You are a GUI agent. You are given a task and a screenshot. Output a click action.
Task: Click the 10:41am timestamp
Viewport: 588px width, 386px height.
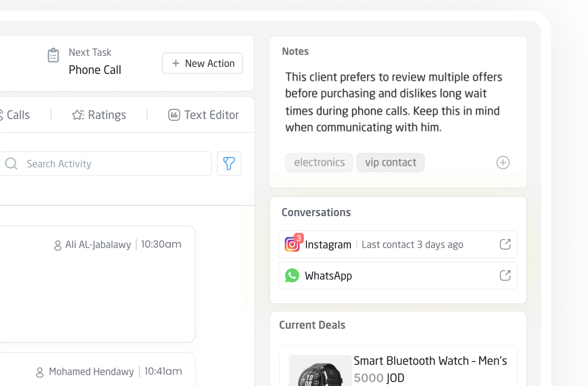click(x=163, y=372)
